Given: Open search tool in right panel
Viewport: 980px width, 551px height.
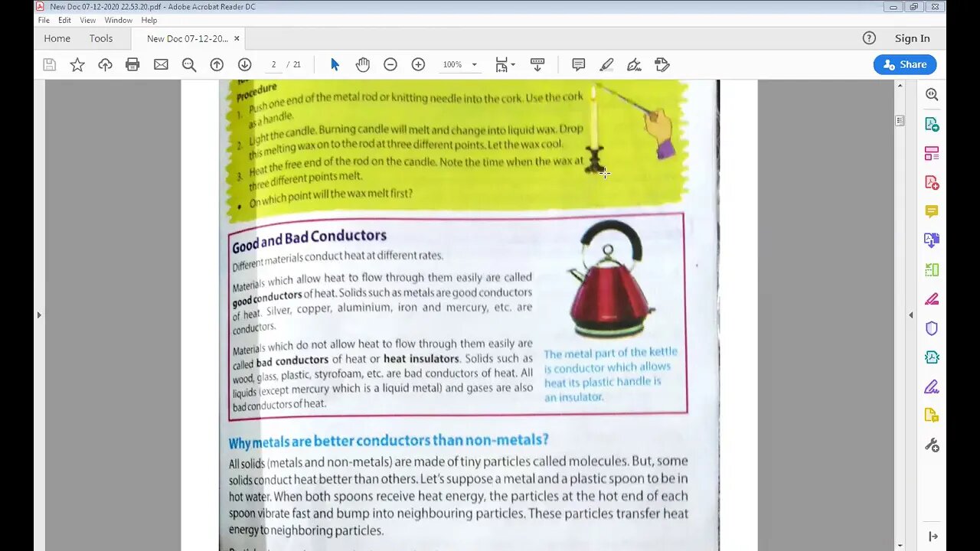Looking at the screenshot, I should pos(932,95).
